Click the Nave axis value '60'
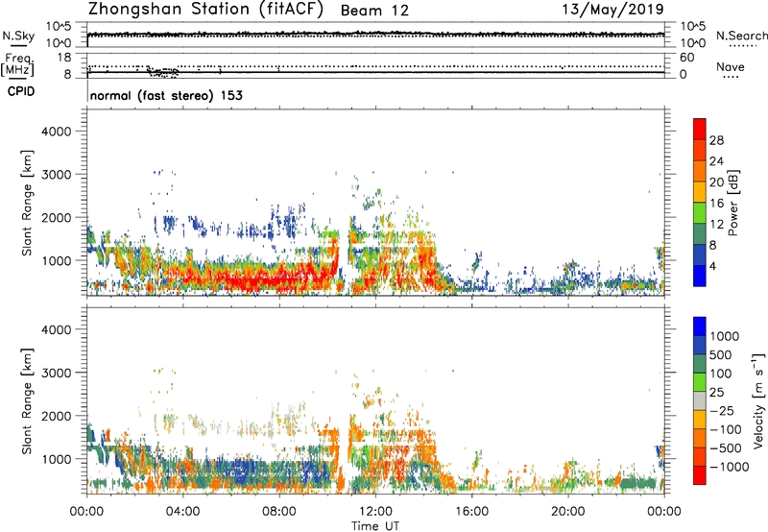 coord(686,58)
